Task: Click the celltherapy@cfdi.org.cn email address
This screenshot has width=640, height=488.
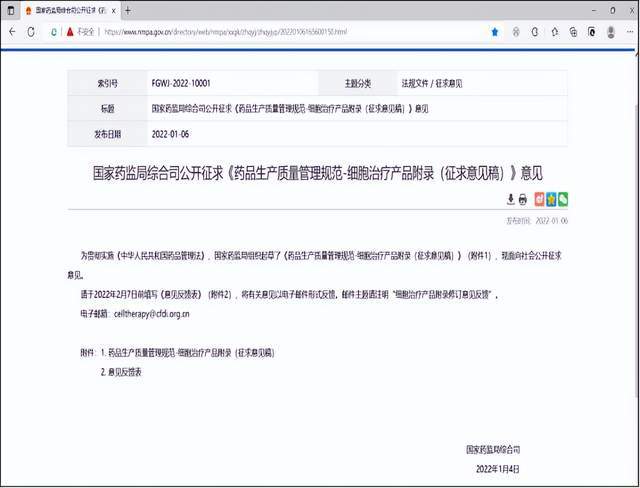Action: pyautogui.click(x=151, y=313)
